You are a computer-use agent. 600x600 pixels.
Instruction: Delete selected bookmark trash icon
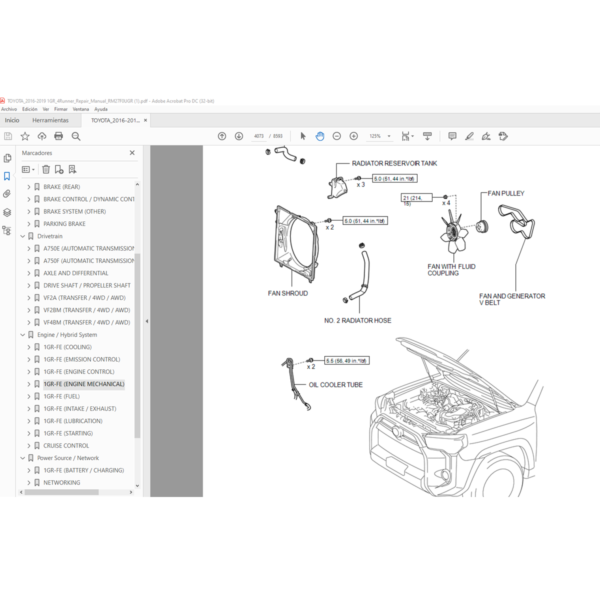click(x=46, y=170)
